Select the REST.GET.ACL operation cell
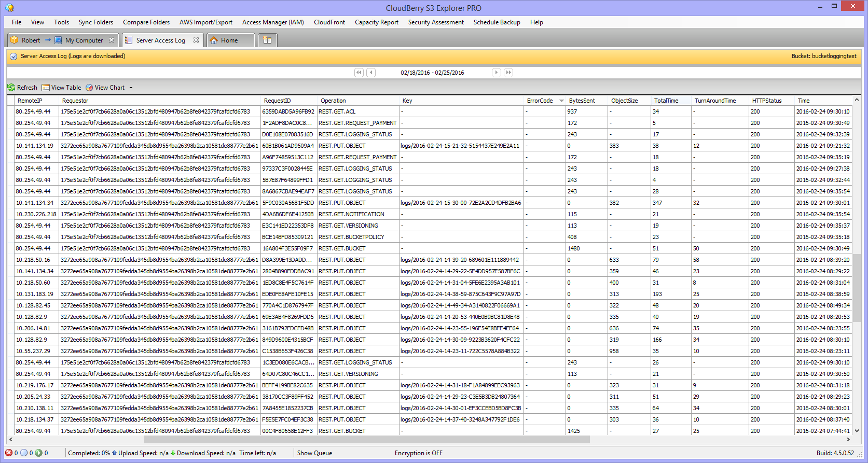 coord(358,111)
